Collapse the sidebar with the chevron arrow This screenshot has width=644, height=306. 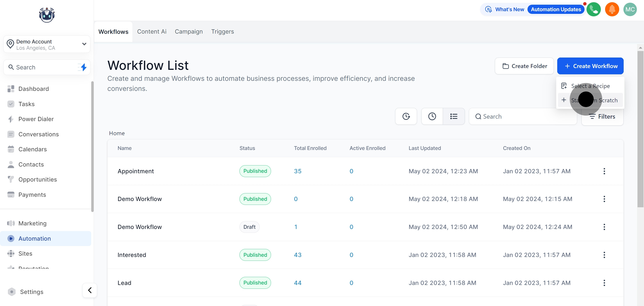pyautogui.click(x=89, y=290)
